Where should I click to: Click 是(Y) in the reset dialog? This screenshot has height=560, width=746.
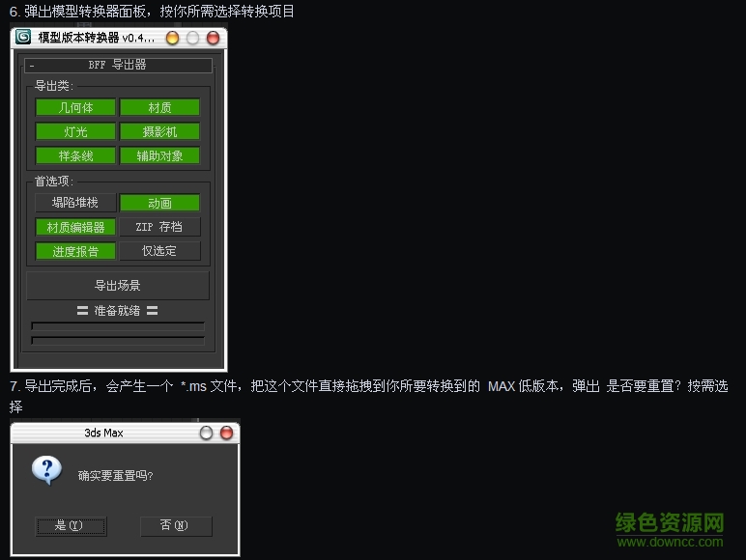pos(71,526)
